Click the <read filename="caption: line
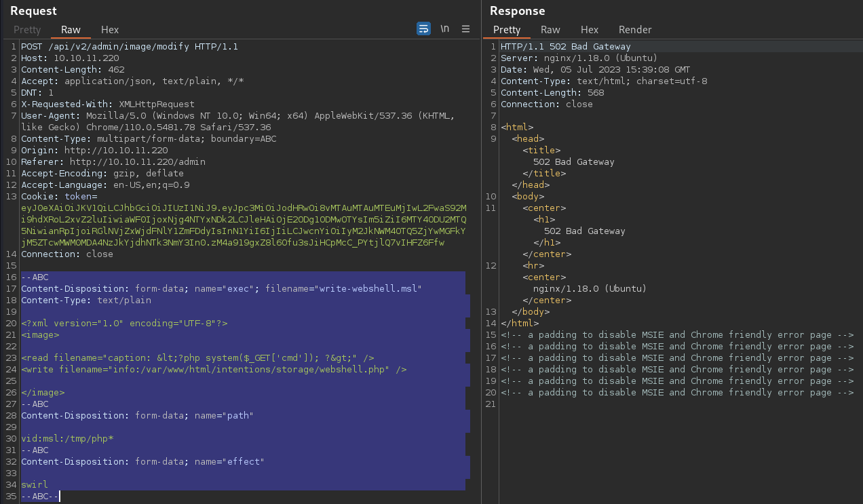This screenshot has height=504, width=863. [197, 358]
